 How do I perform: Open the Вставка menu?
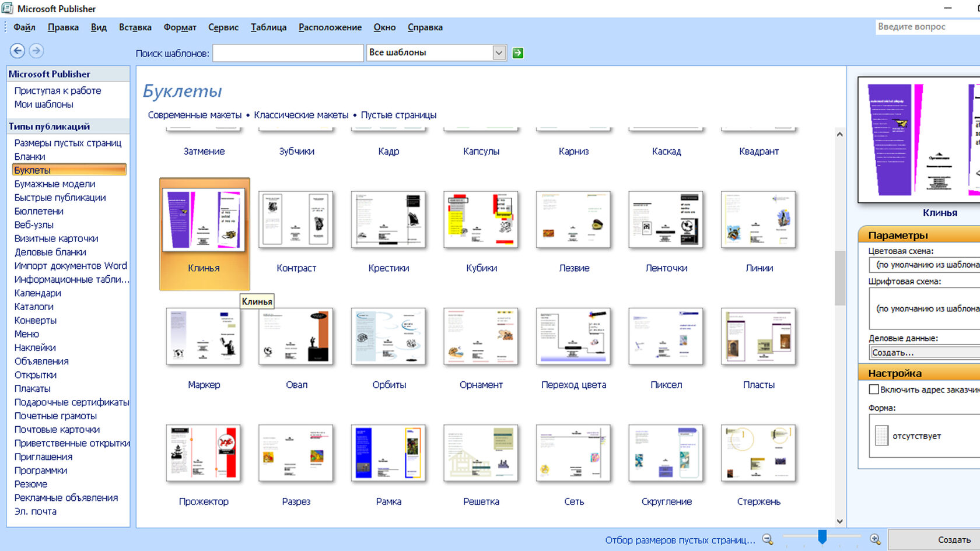tap(135, 27)
